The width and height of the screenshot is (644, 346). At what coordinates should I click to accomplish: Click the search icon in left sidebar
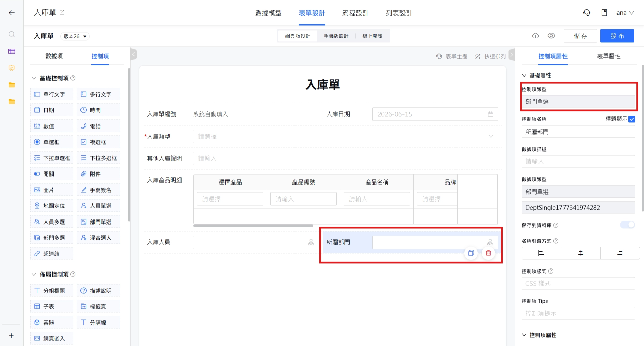12,34
